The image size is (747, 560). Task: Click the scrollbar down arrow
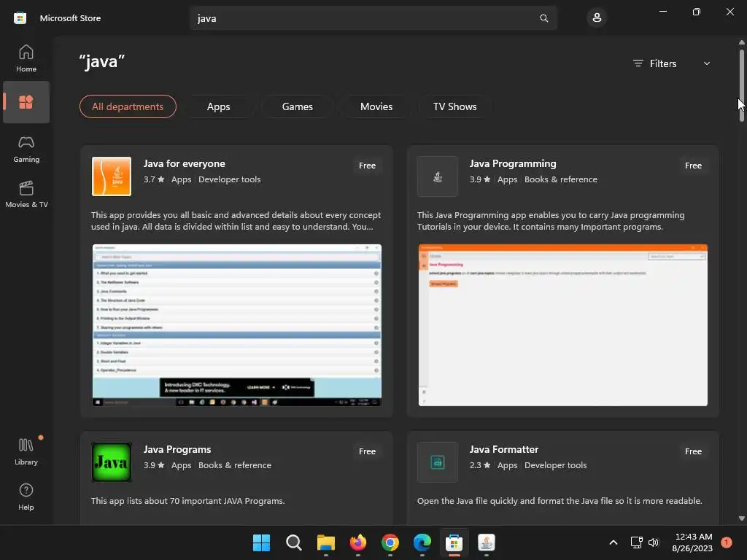[742, 518]
